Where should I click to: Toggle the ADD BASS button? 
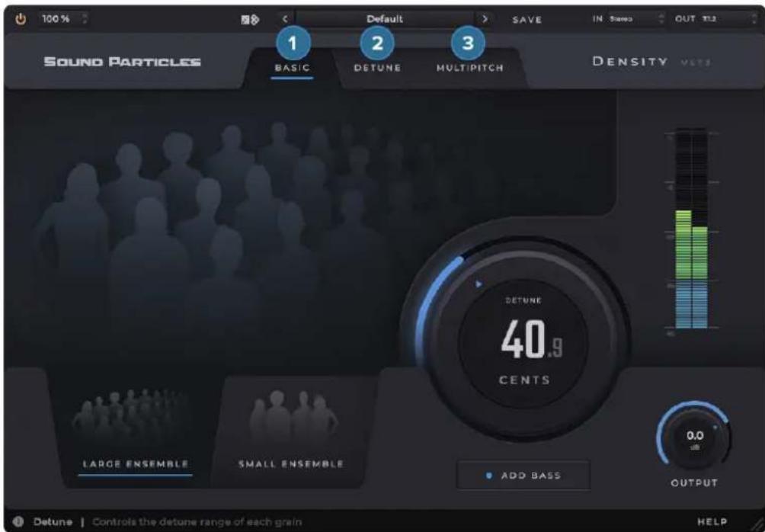[x=523, y=475]
